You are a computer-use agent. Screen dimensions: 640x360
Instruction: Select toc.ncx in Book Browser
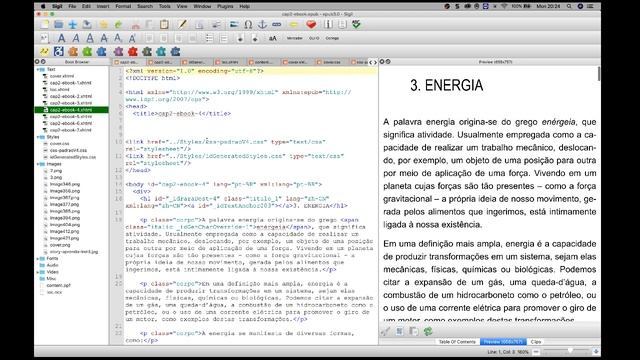[54, 292]
